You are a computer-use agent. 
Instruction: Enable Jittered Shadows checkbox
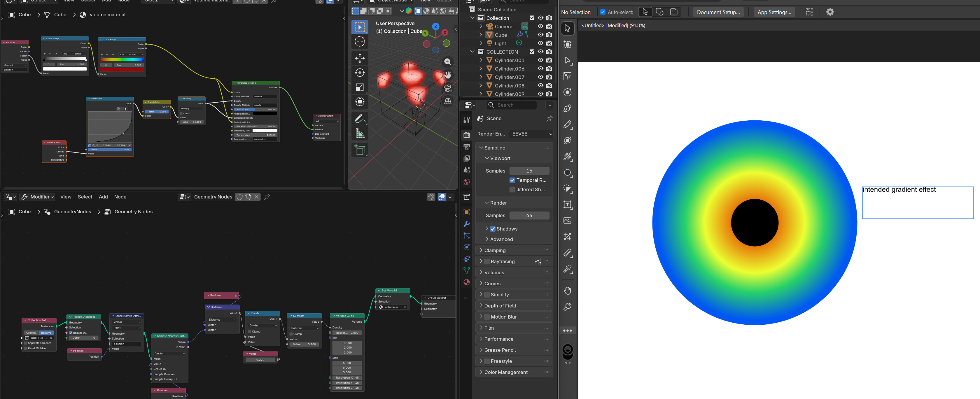512,189
